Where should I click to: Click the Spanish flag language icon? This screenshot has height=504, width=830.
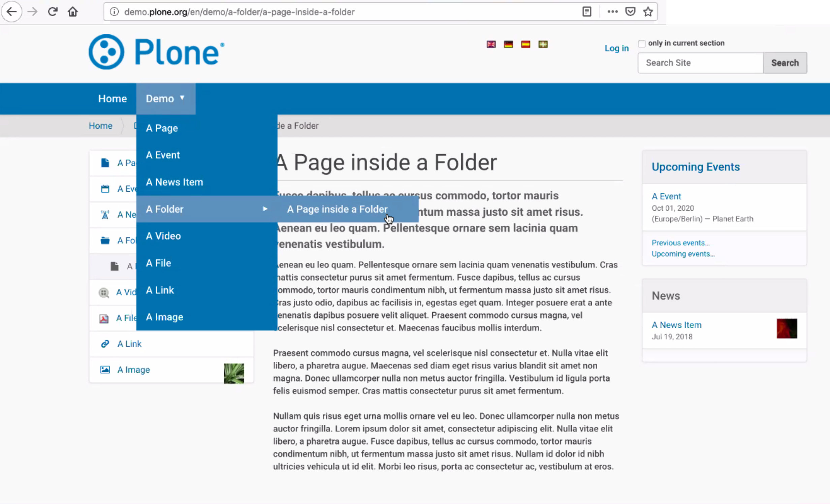point(526,44)
